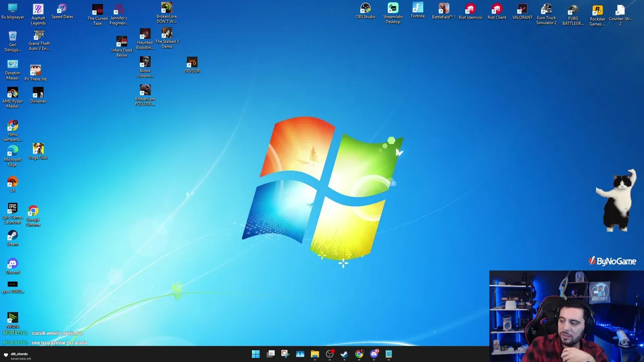Viewport: 644px width, 362px height.
Task: Switch to Google Chrome in taskbar
Action: pos(359,354)
